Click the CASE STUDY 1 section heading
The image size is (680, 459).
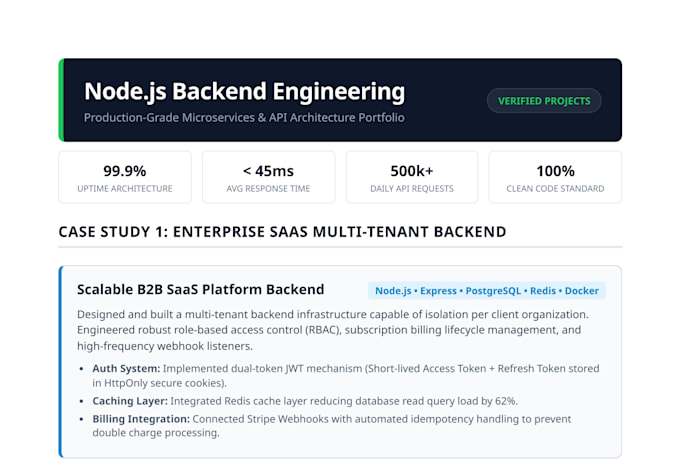282,232
